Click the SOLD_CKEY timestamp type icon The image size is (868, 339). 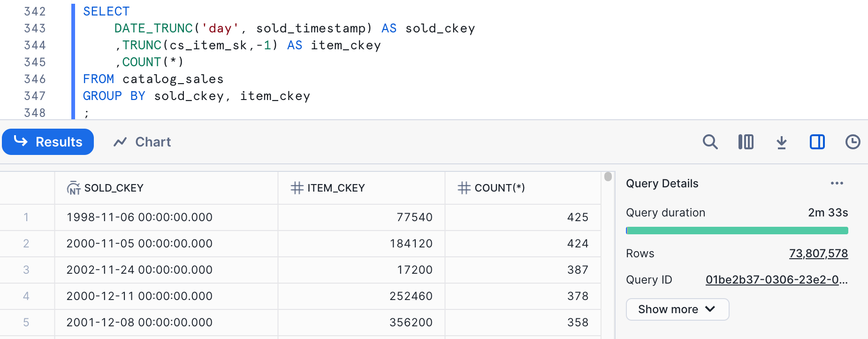74,188
